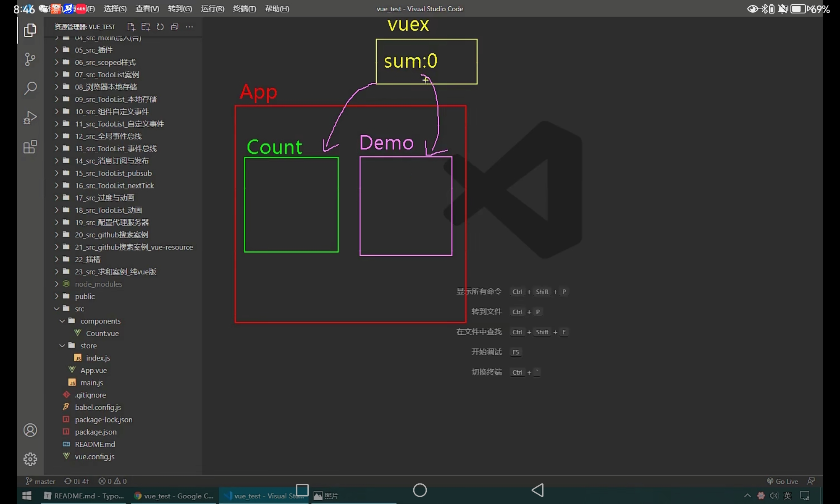The image size is (840, 504).
Task: Open the 运行(R) menu
Action: tap(213, 9)
